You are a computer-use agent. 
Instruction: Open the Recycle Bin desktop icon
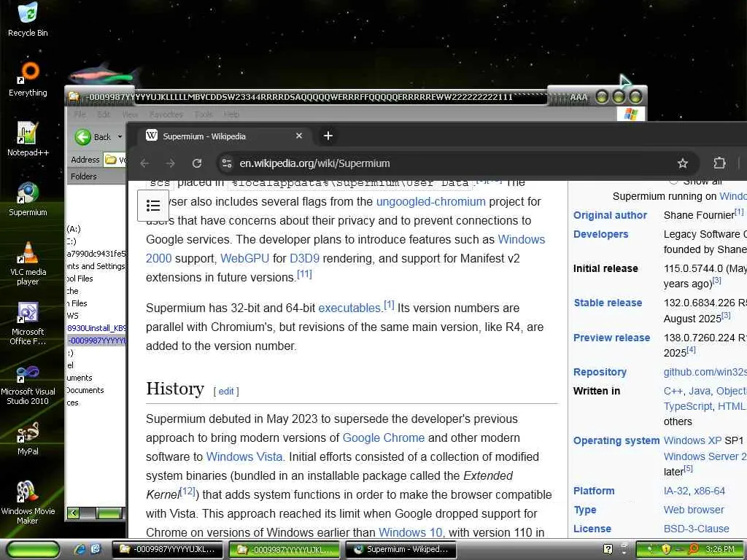point(28,19)
